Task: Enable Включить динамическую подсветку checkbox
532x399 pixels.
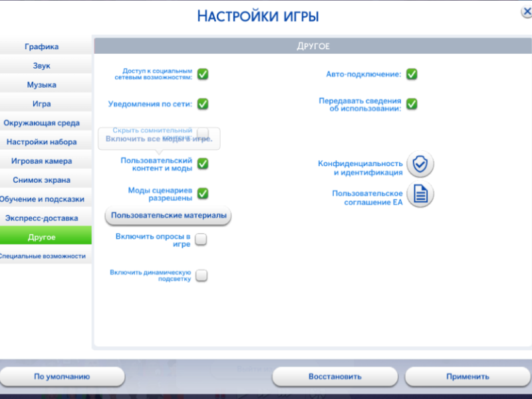Action: tap(201, 275)
